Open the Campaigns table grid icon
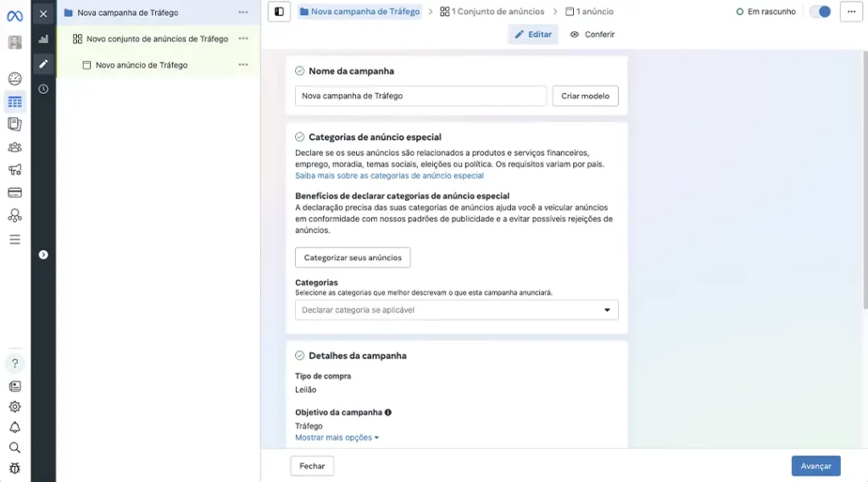This screenshot has width=868, height=482. click(x=14, y=102)
